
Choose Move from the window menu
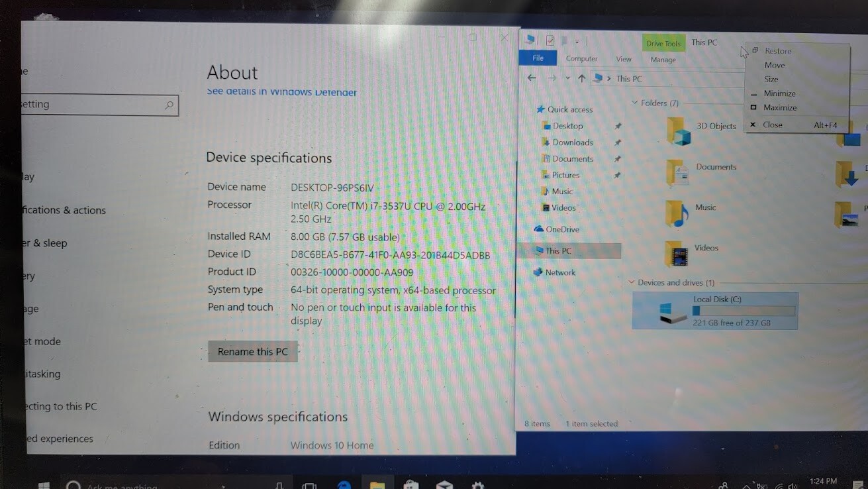(x=796, y=65)
